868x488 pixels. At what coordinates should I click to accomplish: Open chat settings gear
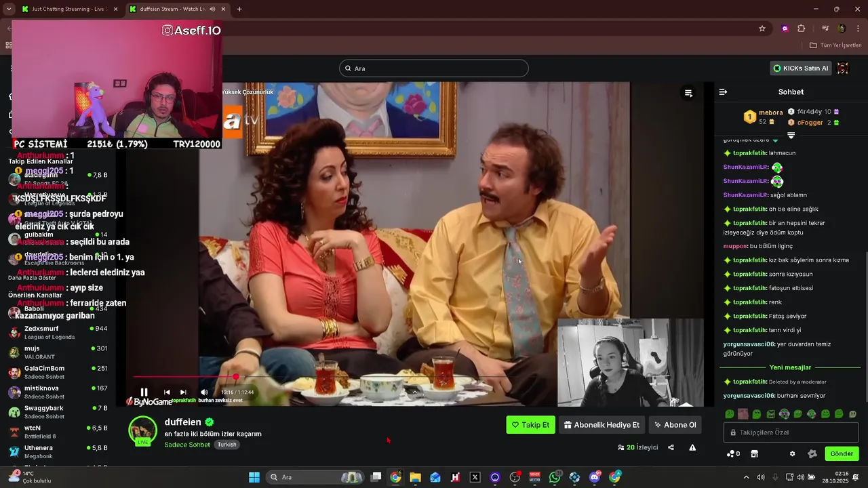(x=792, y=453)
